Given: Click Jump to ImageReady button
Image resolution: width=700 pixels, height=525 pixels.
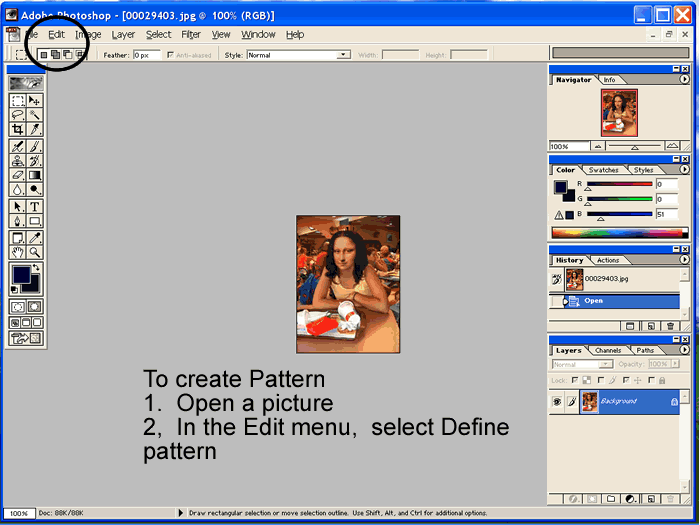Looking at the screenshot, I should tap(26, 338).
